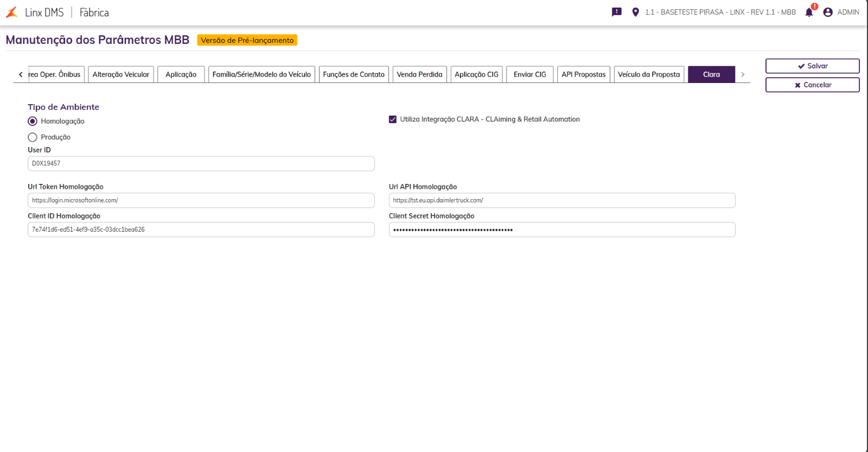Screen dimensions: 868x452
Task: Click the Tipo de Ambiente heading
Action: 63,107
